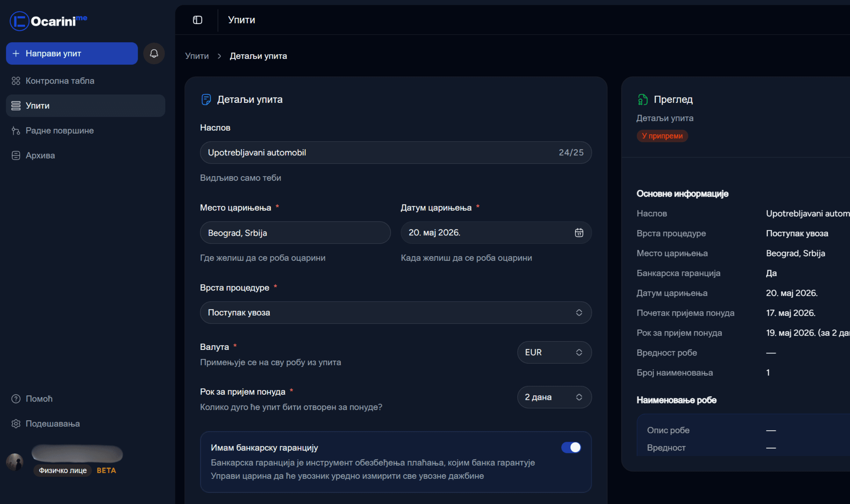The width and height of the screenshot is (850, 504).
Task: Open Архива section
Action: 86,155
